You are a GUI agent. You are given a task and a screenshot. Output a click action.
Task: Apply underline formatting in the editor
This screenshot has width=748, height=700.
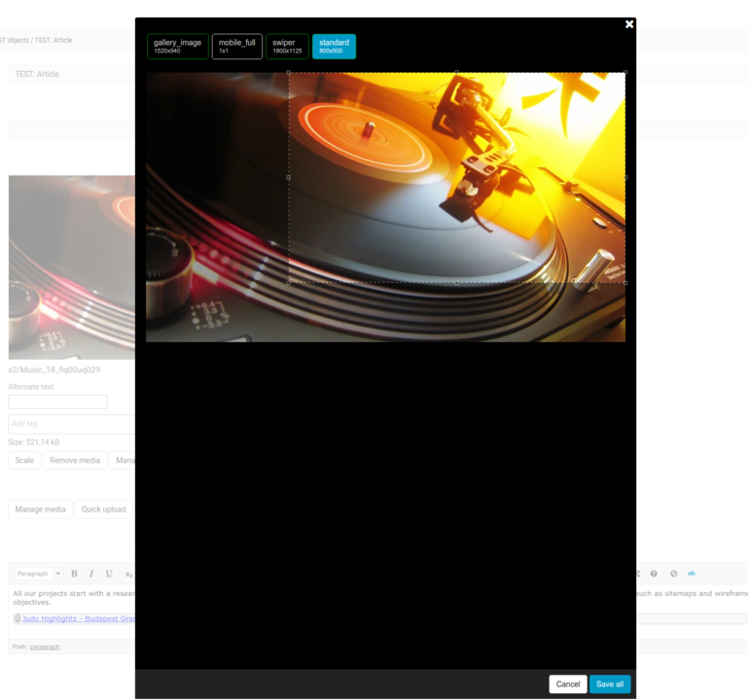tap(109, 574)
